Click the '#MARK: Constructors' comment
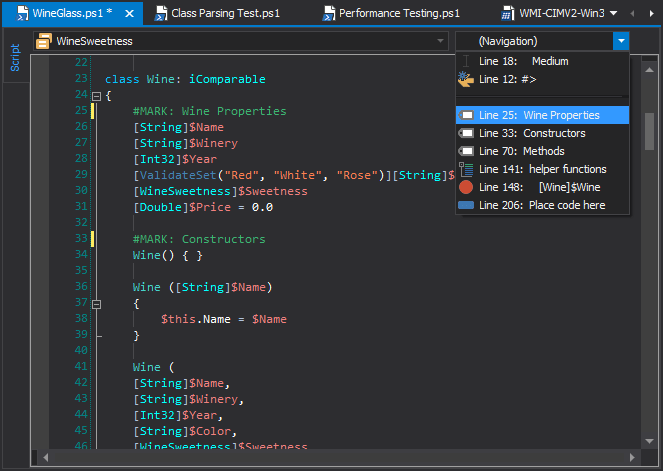The image size is (663, 471). coord(199,239)
